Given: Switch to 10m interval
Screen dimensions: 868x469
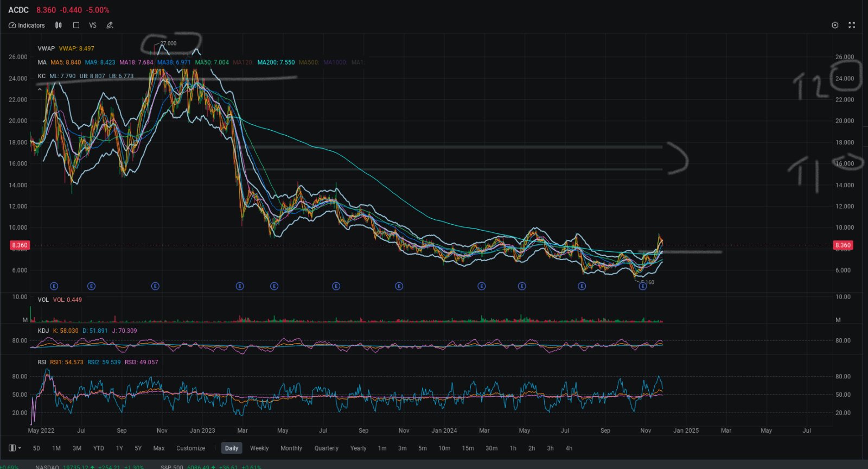Looking at the screenshot, I should click(x=444, y=448).
